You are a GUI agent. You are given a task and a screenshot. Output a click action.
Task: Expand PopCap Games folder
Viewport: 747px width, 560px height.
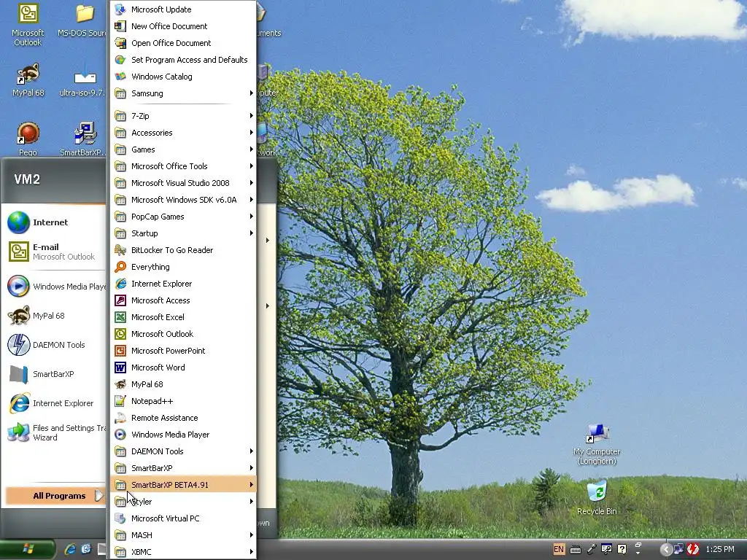[183, 217]
